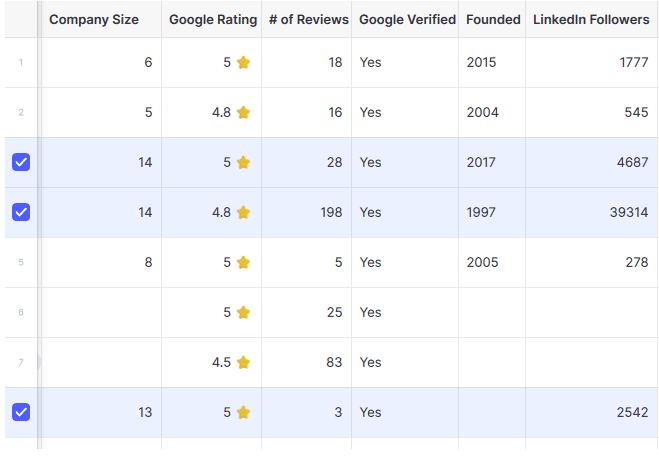Sort by the # of Reviews header
Image resolution: width=659 pixels, height=460 pixels.
coord(308,19)
